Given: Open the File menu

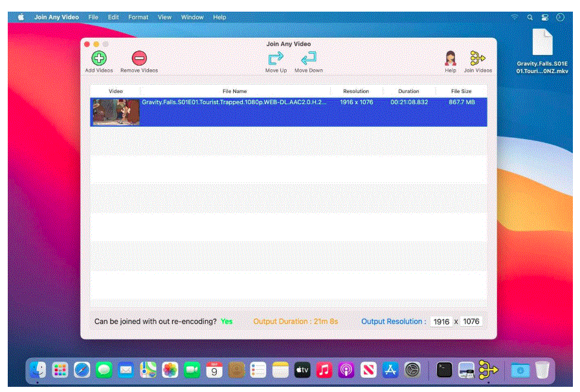Looking at the screenshot, I should coord(93,17).
